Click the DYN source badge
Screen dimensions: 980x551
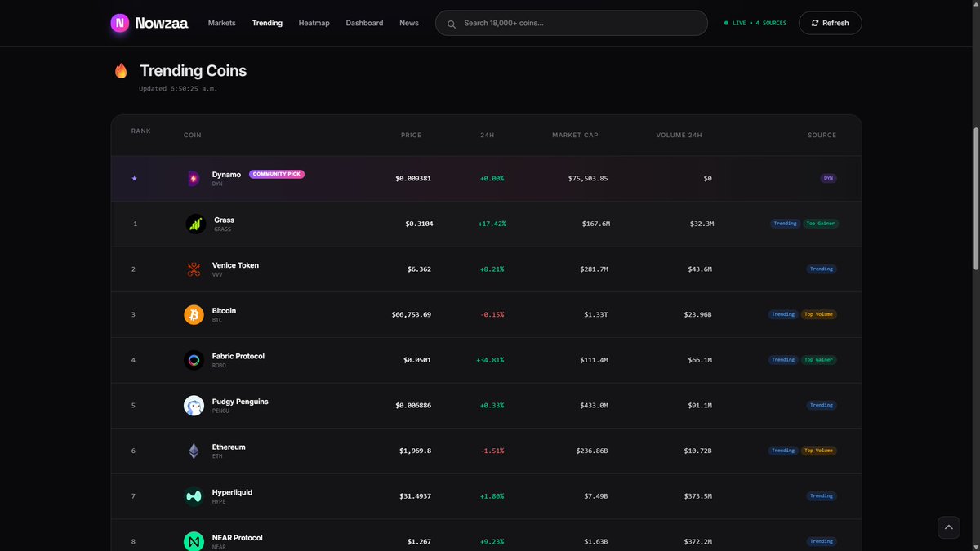click(828, 178)
